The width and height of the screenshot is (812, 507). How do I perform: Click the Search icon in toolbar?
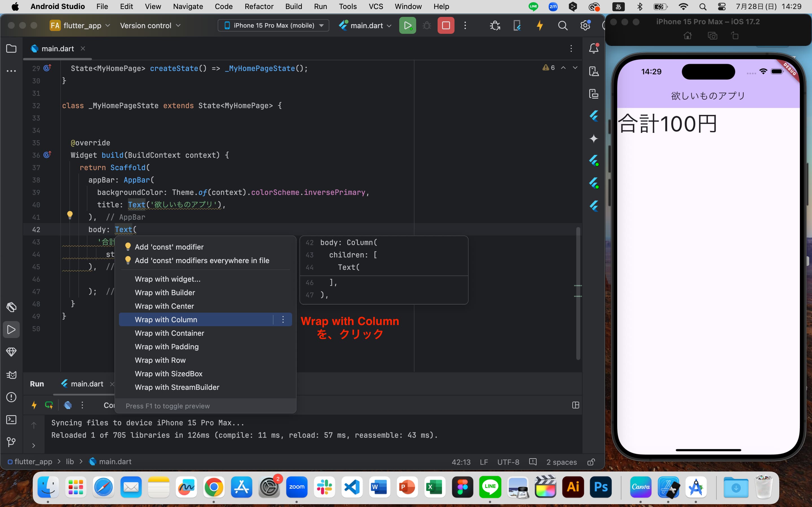[562, 25]
